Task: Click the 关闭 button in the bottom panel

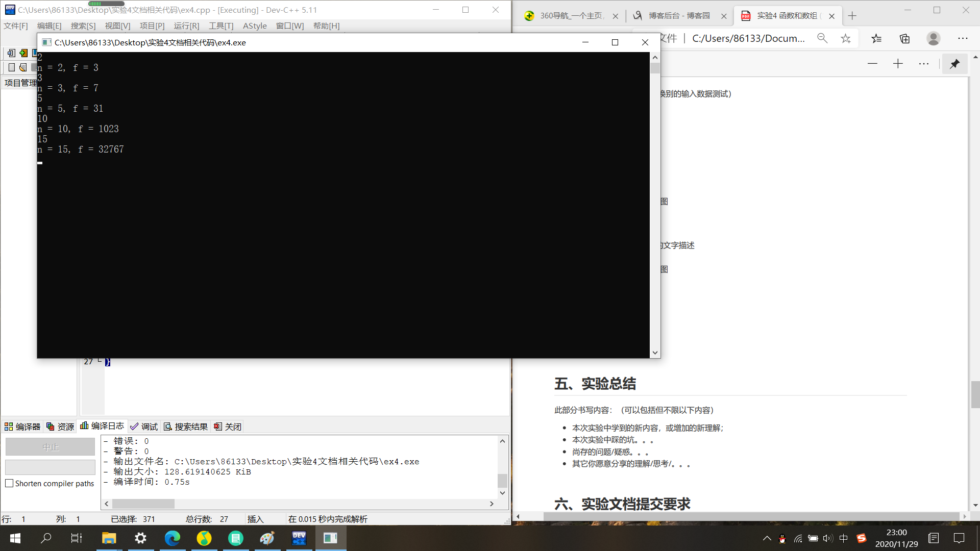Action: pos(228,427)
